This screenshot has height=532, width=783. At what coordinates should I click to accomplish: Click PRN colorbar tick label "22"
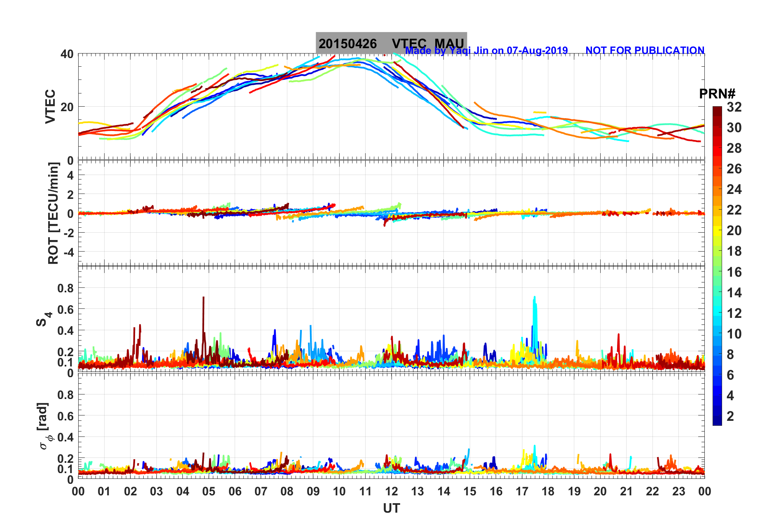[734, 210]
